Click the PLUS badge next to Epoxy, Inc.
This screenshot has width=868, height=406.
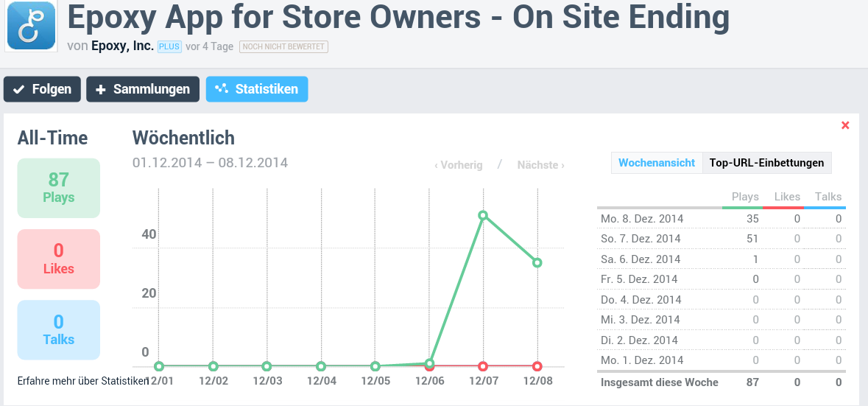point(169,46)
